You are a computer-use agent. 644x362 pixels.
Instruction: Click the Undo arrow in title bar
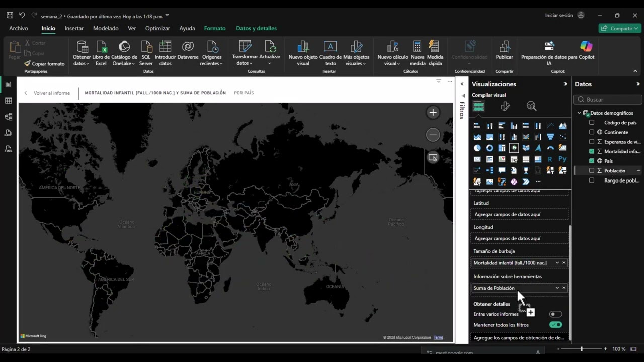click(x=22, y=15)
